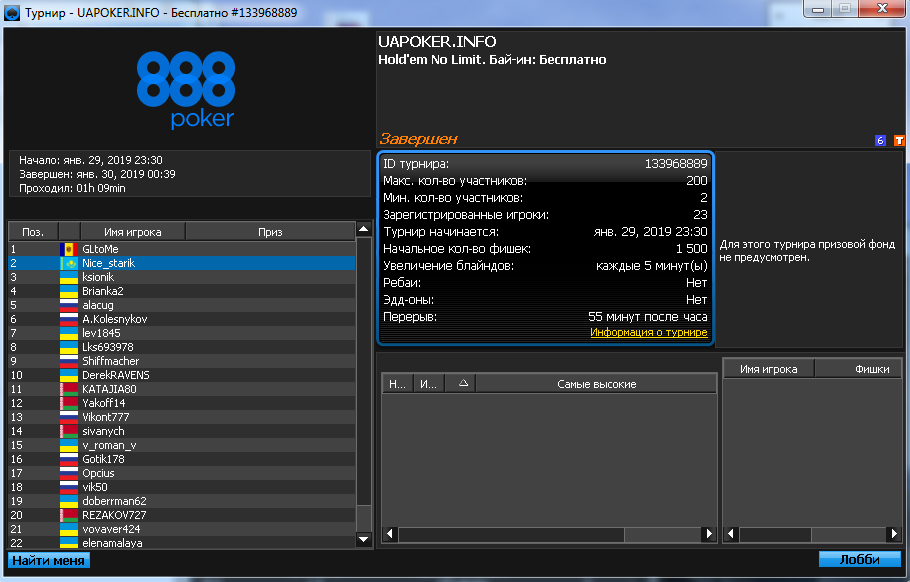Go back via the 'Лобби' button
910x582 pixels.
click(x=860, y=559)
